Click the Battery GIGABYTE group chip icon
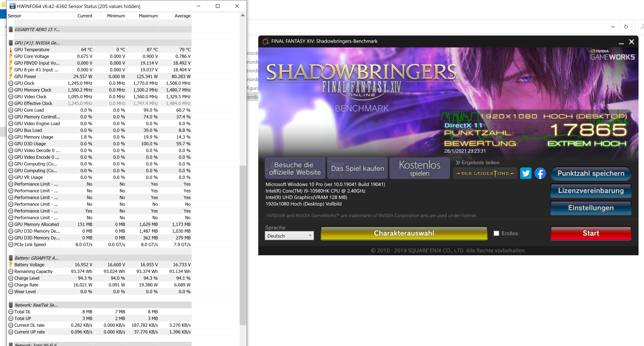The height and width of the screenshot is (346, 644). [11, 258]
